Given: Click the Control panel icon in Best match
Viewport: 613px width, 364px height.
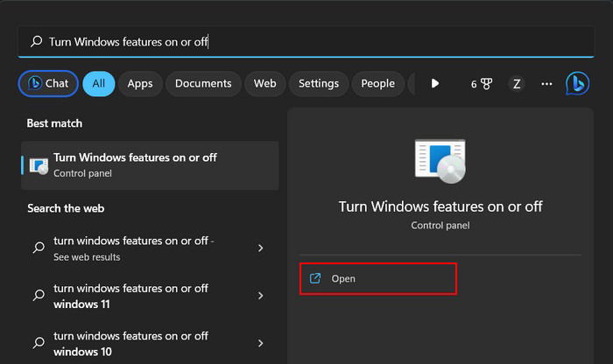Looking at the screenshot, I should coord(39,166).
